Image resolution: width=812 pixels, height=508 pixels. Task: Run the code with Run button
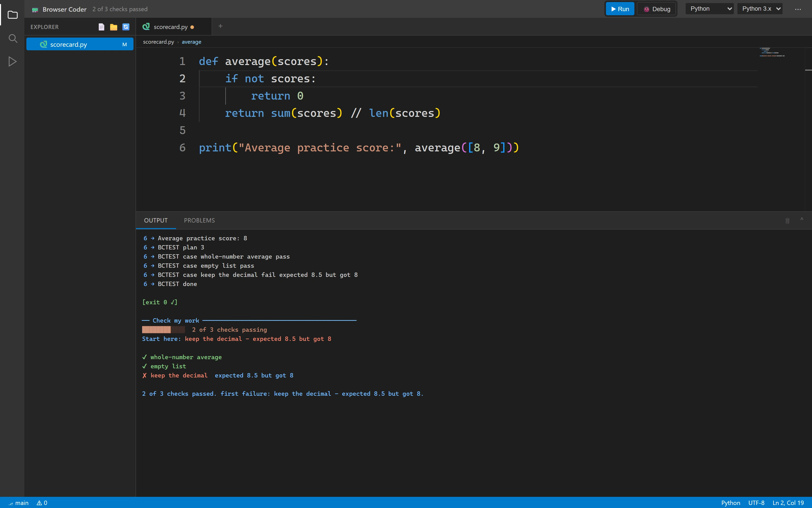(x=620, y=9)
